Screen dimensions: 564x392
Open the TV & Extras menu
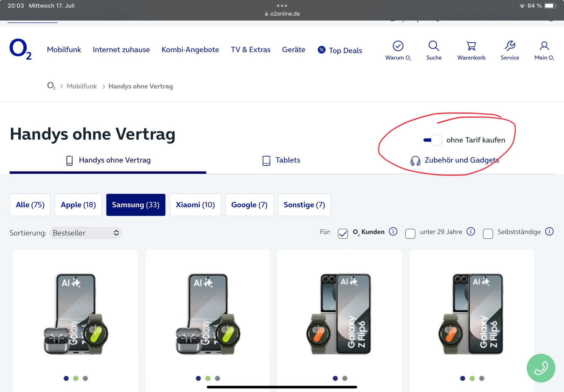click(x=251, y=50)
